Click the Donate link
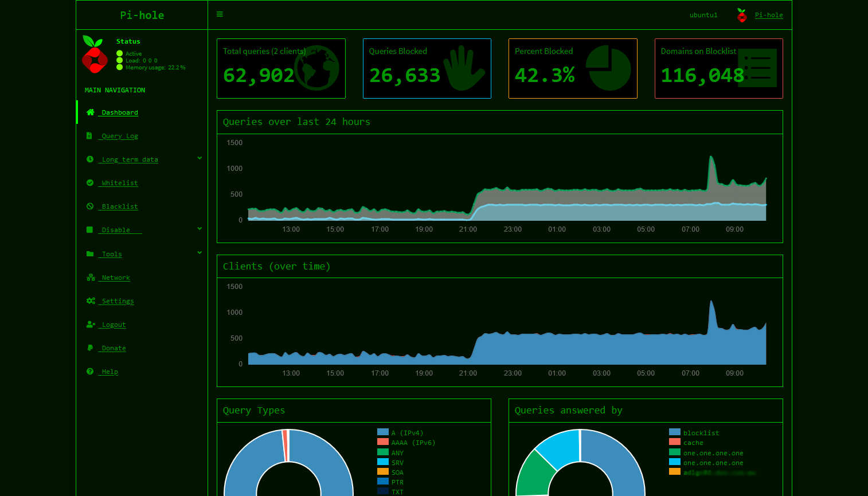This screenshot has height=496, width=868. pos(113,348)
